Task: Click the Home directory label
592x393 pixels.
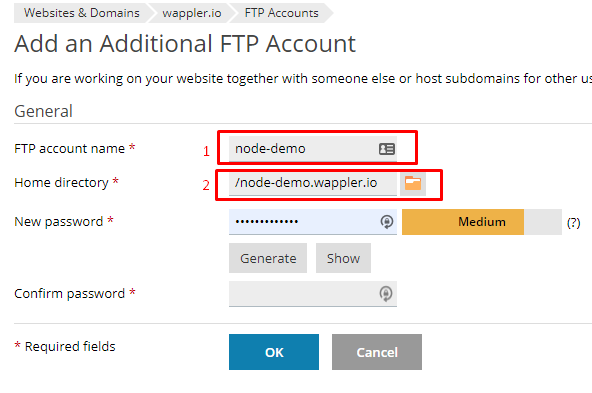Action: (x=62, y=183)
